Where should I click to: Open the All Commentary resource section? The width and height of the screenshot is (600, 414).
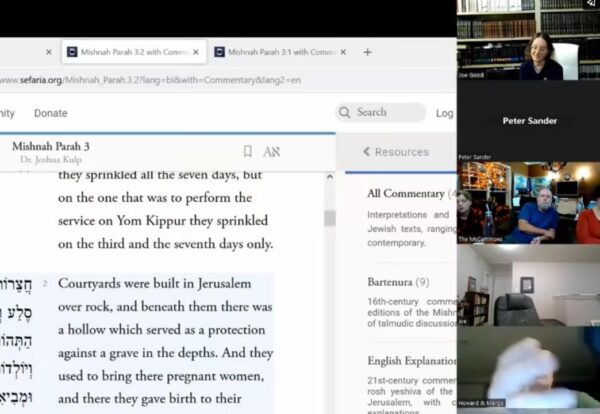click(405, 194)
